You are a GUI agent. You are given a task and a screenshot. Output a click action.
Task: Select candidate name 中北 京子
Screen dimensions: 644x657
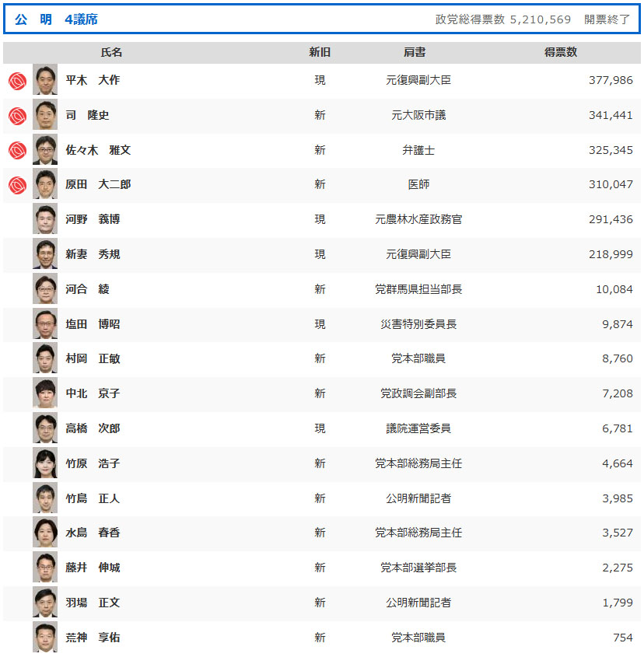93,393
